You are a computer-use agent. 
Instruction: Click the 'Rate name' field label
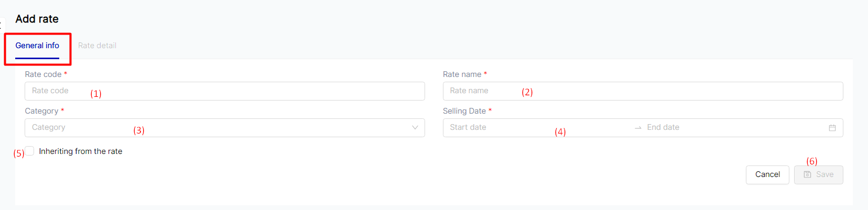(462, 74)
